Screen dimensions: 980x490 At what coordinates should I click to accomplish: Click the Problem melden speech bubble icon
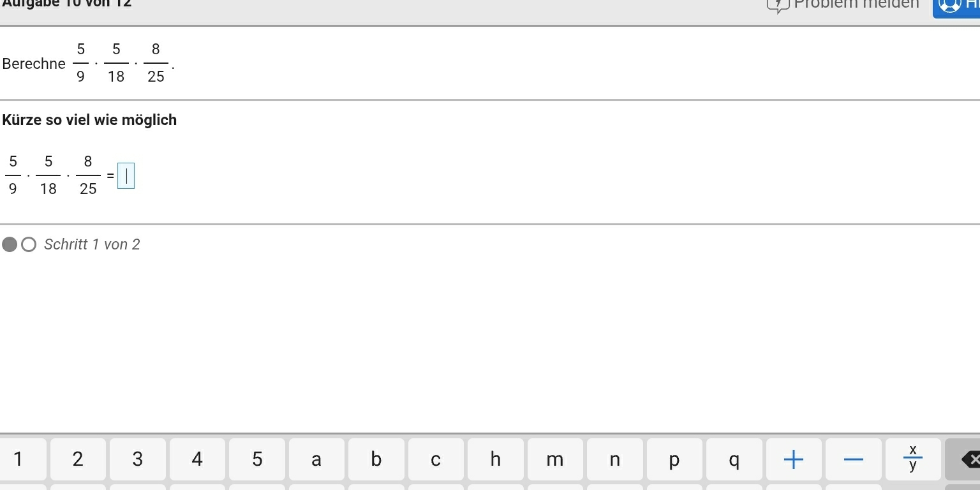(776, 5)
